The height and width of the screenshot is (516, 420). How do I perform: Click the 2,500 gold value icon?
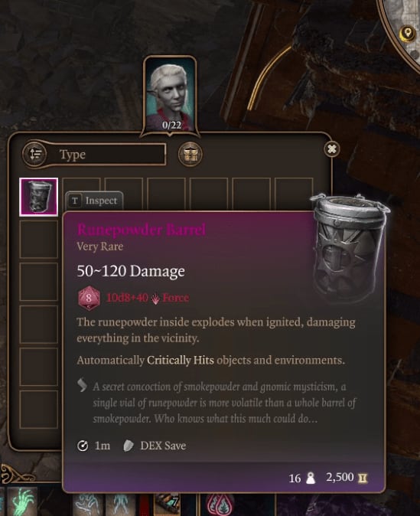[363, 478]
